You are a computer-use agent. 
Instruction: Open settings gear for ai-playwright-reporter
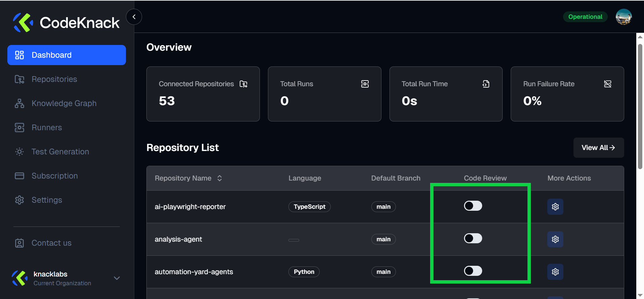[555, 207]
